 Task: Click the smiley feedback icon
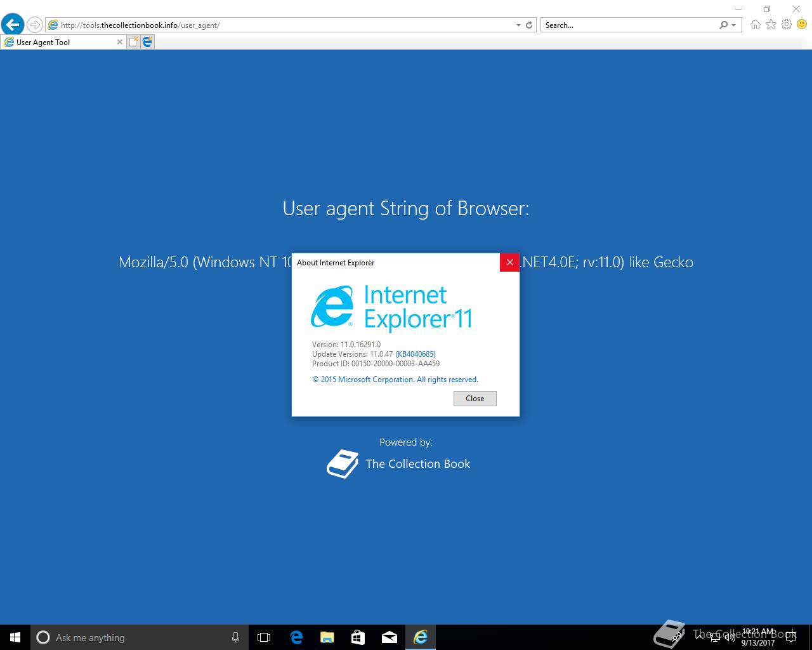(802, 25)
